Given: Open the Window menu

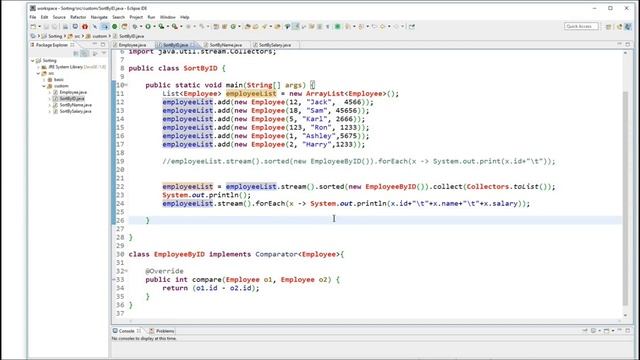Looking at the screenshot, I should point(167,17).
